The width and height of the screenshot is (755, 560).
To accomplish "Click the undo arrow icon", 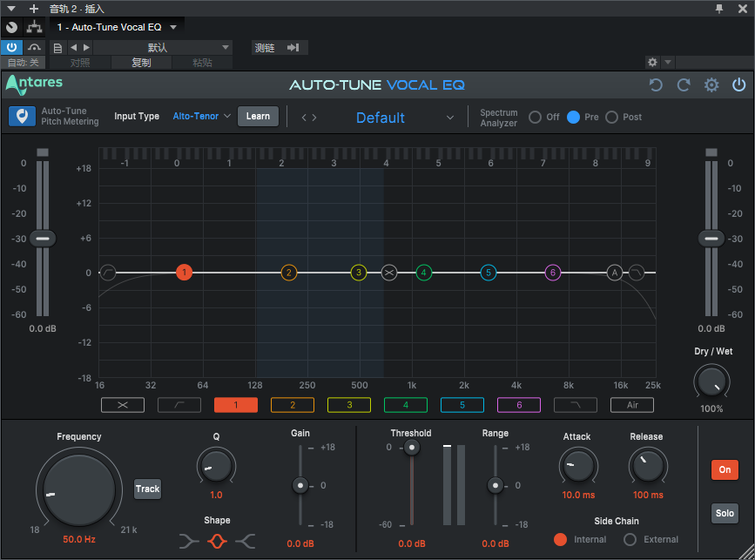I will point(656,85).
